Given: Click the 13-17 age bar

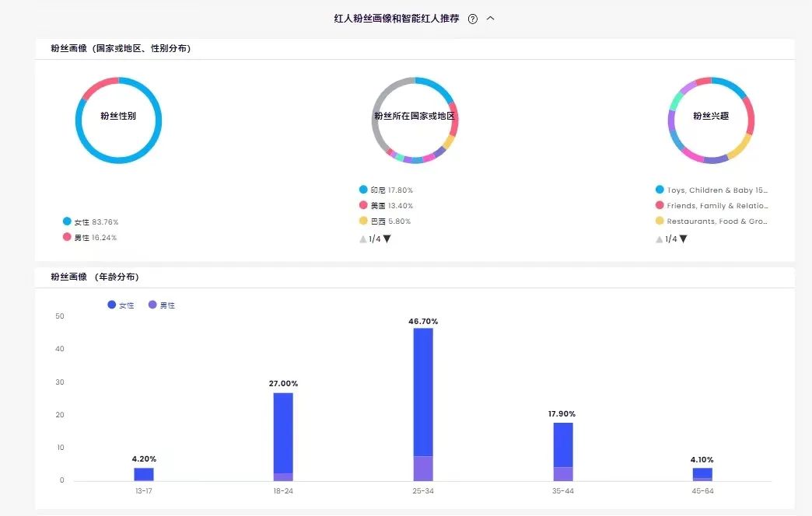Looking at the screenshot, I should [144, 475].
